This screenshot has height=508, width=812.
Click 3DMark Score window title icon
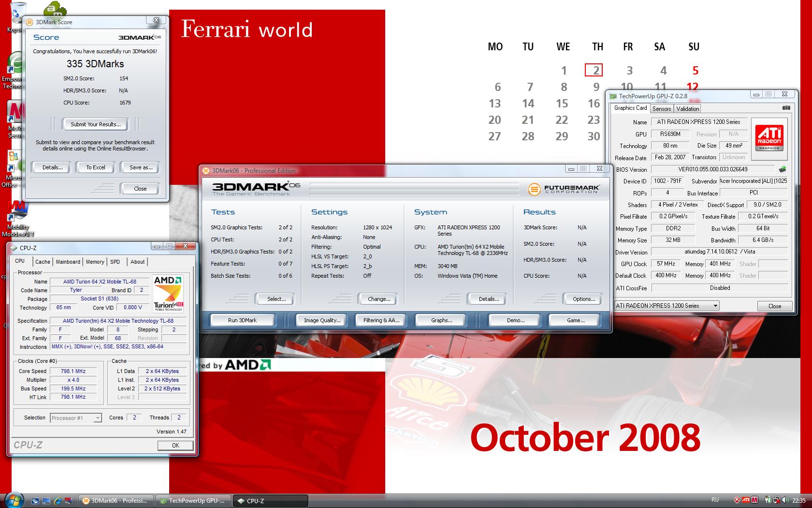click(x=29, y=22)
